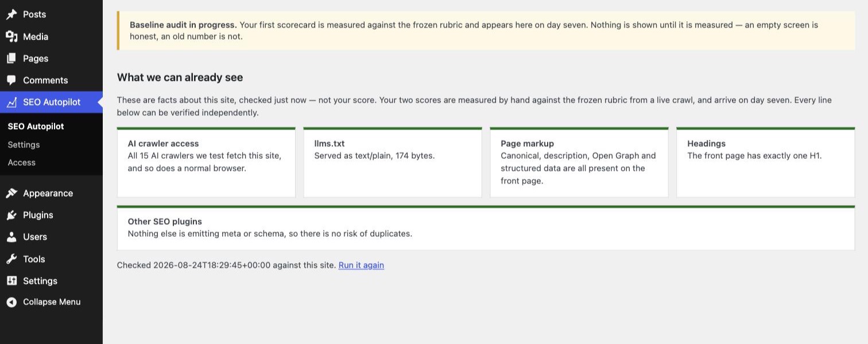
Task: Open the Comments menu item
Action: click(51, 80)
